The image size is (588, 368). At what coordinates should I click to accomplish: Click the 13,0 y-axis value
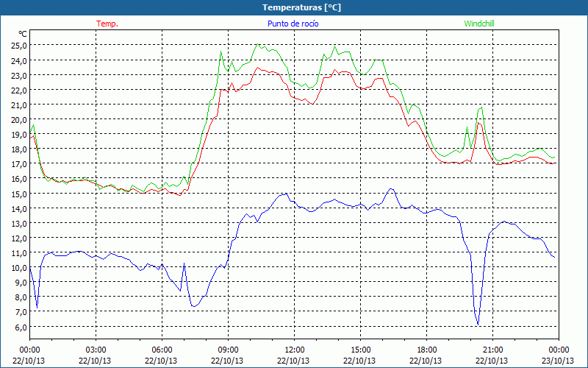[x=19, y=224]
